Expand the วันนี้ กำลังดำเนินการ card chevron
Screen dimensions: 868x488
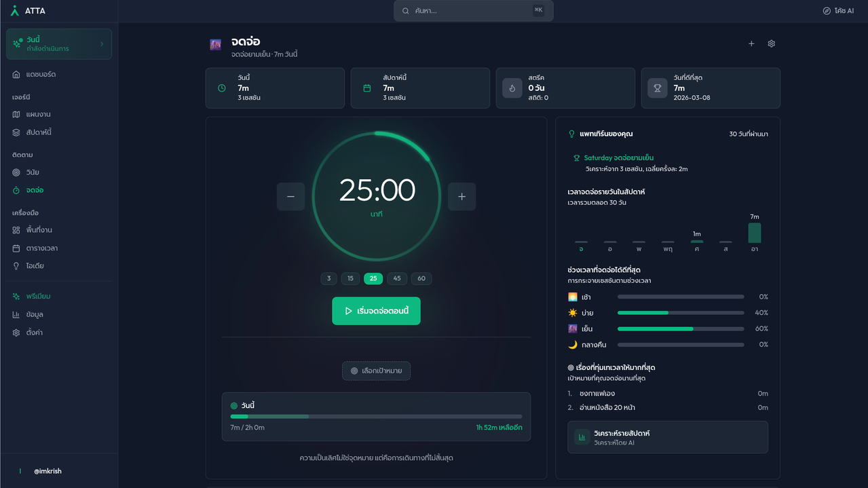[102, 44]
